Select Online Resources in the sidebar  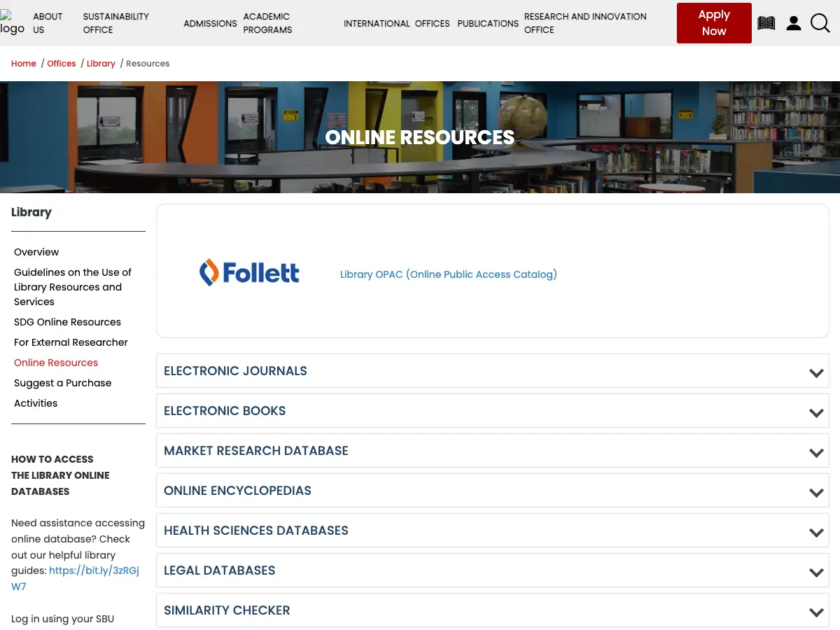coord(56,363)
